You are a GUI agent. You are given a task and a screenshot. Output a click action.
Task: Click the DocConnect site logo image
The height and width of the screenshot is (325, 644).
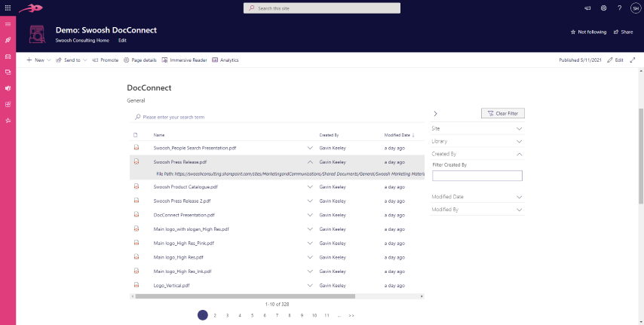coord(37,35)
